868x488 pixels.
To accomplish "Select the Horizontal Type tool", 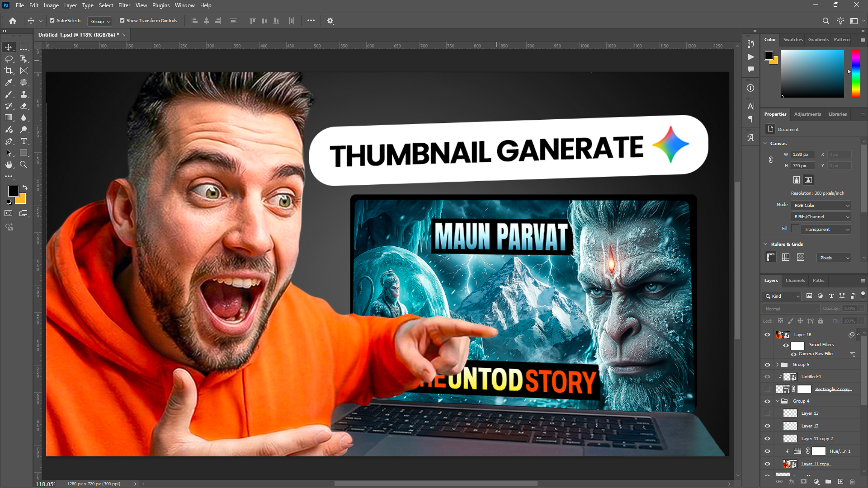I will pyautogui.click(x=24, y=141).
